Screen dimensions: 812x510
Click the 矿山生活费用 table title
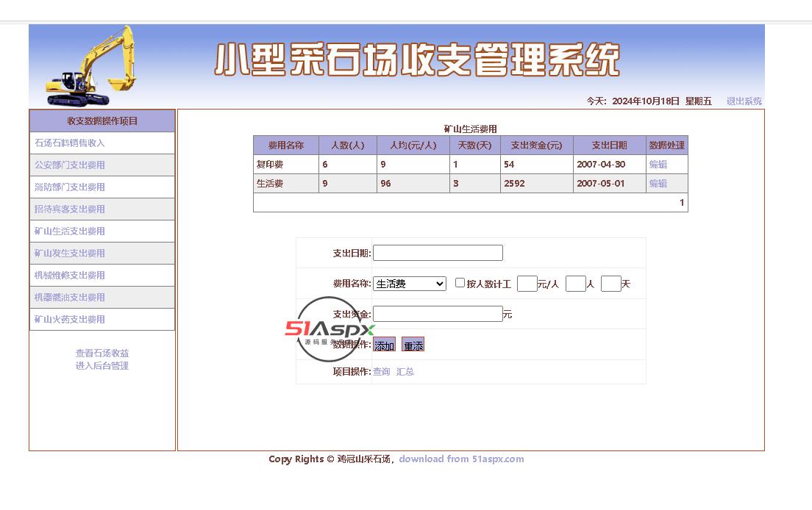pos(470,129)
